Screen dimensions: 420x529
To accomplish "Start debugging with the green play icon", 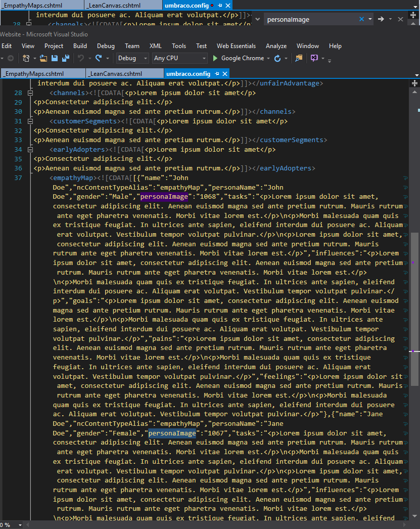I will (215, 58).
